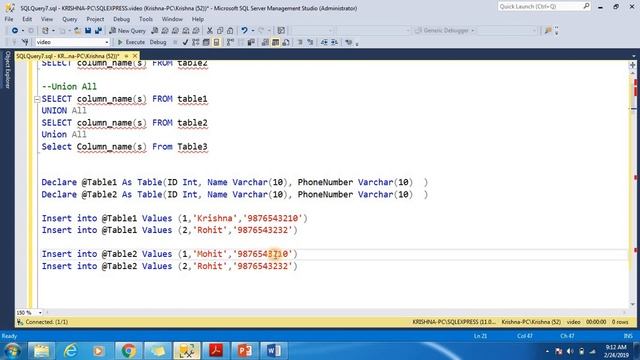Open Internet Explorer from the taskbar
The image size is (640, 360).
70,351
